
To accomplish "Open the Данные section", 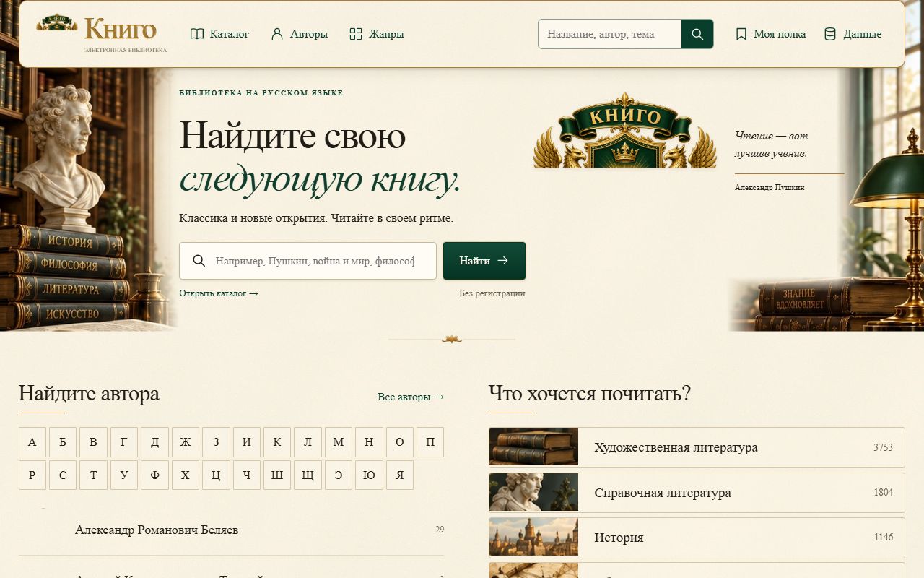I will (853, 34).
